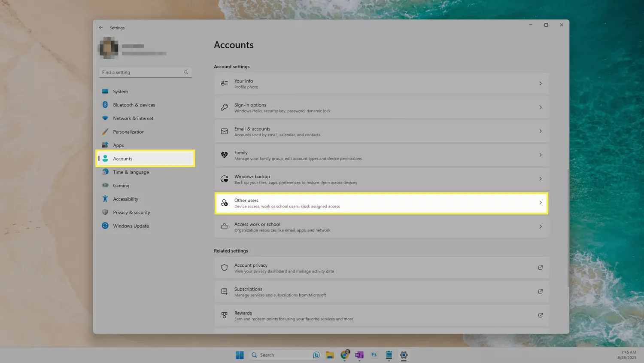Image resolution: width=644 pixels, height=363 pixels.
Task: Open Access work or school setting
Action: click(x=382, y=227)
